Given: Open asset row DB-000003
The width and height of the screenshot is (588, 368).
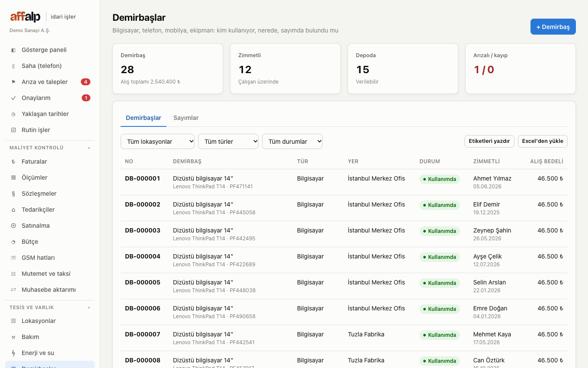Looking at the screenshot, I should 344,234.
